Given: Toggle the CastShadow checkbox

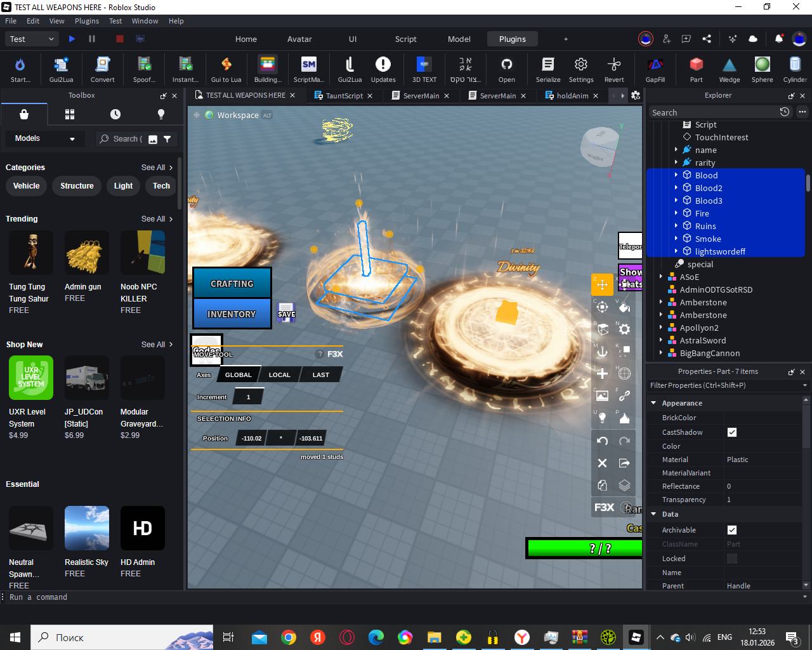Looking at the screenshot, I should [732, 432].
